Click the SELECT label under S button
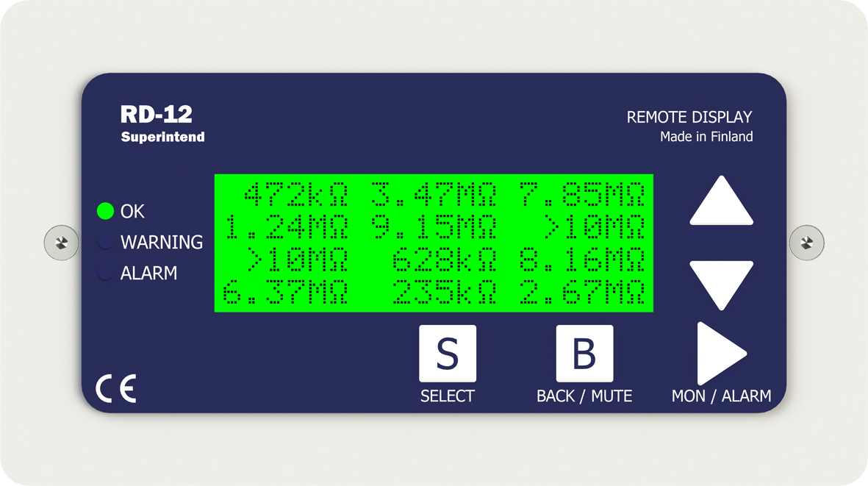The height and width of the screenshot is (486, 868). [x=447, y=396]
